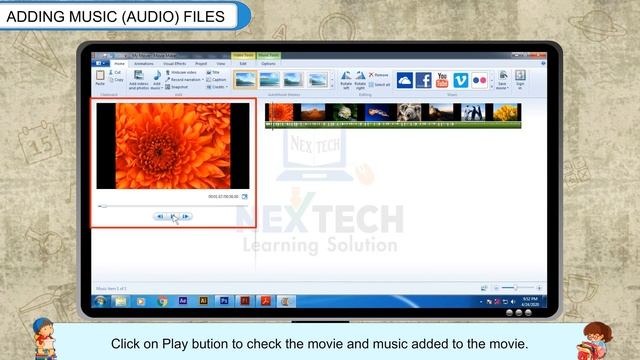The height and width of the screenshot is (360, 640).
Task: Click Previous frame button under preview
Action: 160,216
